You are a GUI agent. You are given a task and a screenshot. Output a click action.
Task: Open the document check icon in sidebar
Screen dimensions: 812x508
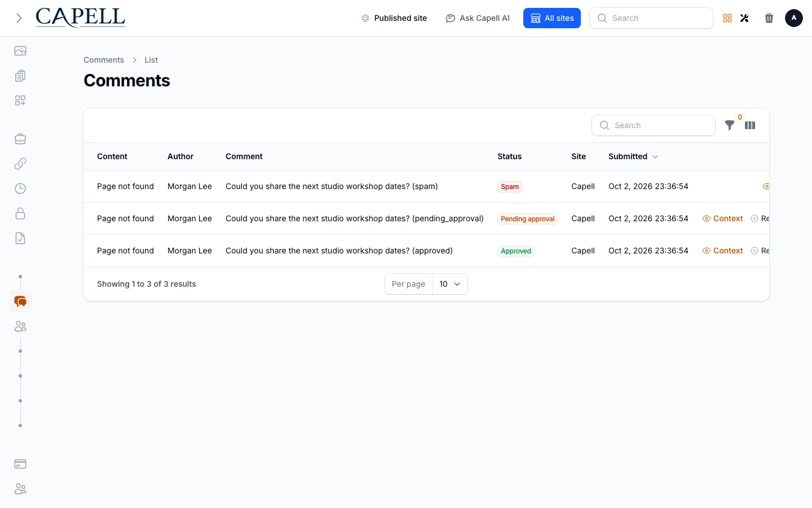[20, 238]
